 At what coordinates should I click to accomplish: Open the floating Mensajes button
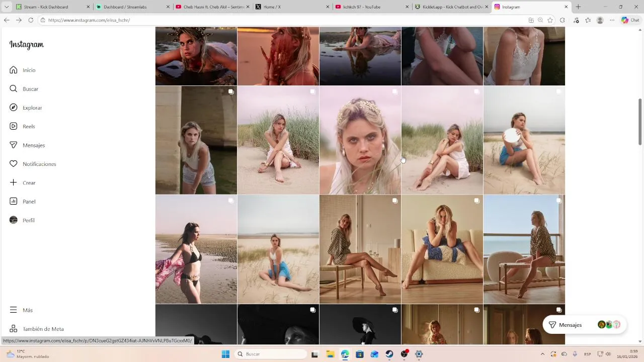point(584,325)
